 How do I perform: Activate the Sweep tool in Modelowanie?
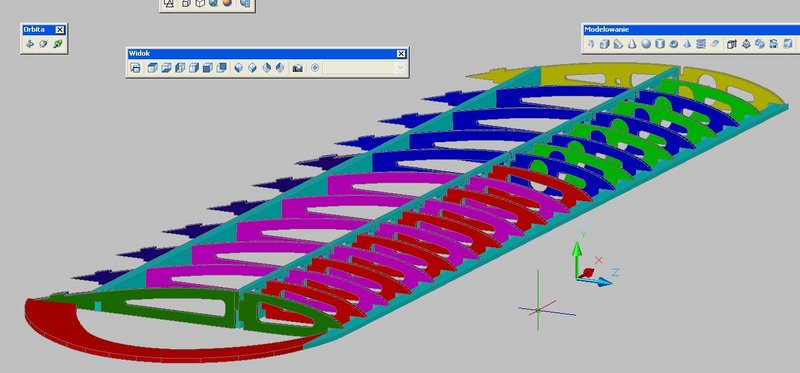coord(760,44)
